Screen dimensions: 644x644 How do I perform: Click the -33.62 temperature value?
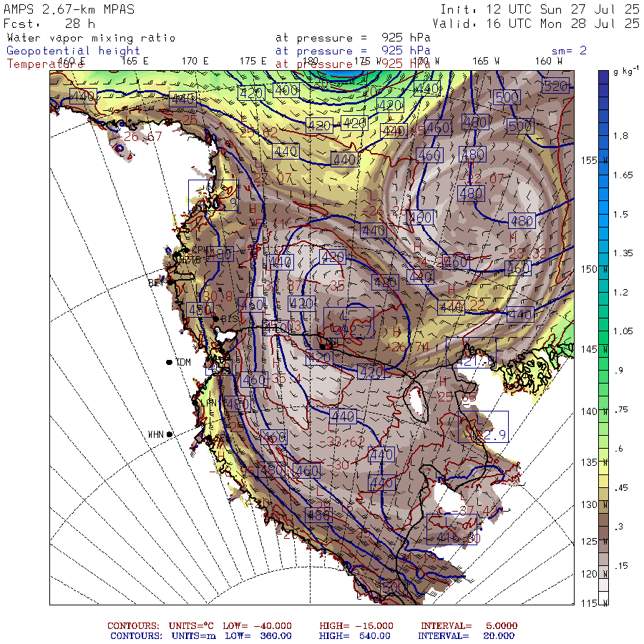[x=342, y=442]
